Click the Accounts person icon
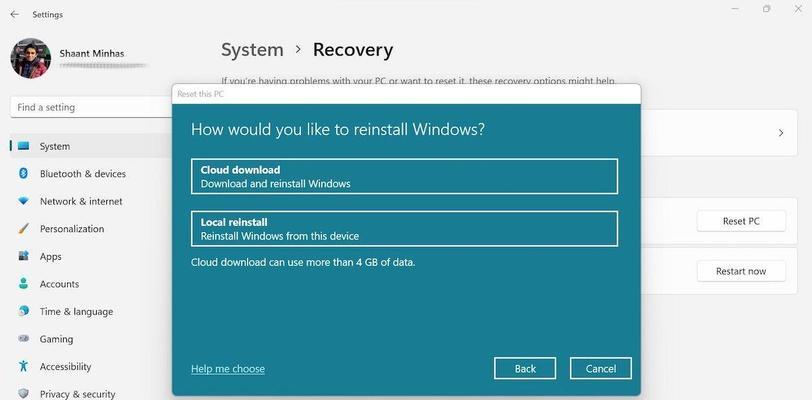 pos(23,284)
